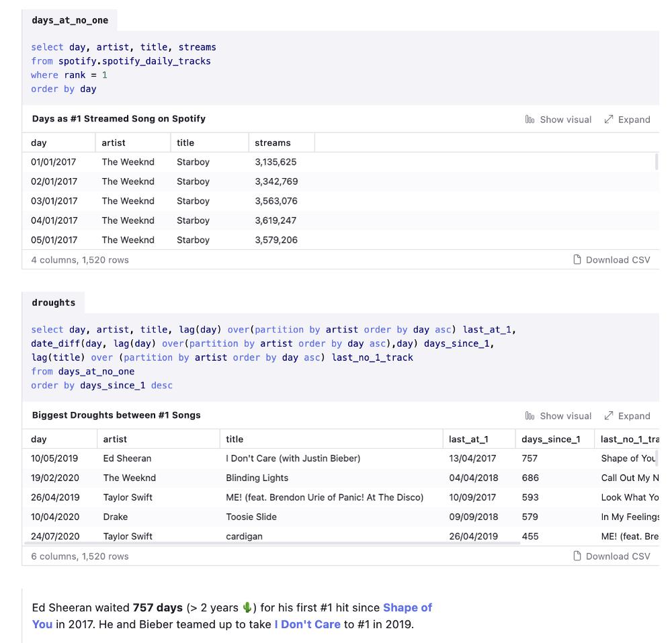Click the streams column header
672x643 pixels.
(273, 143)
